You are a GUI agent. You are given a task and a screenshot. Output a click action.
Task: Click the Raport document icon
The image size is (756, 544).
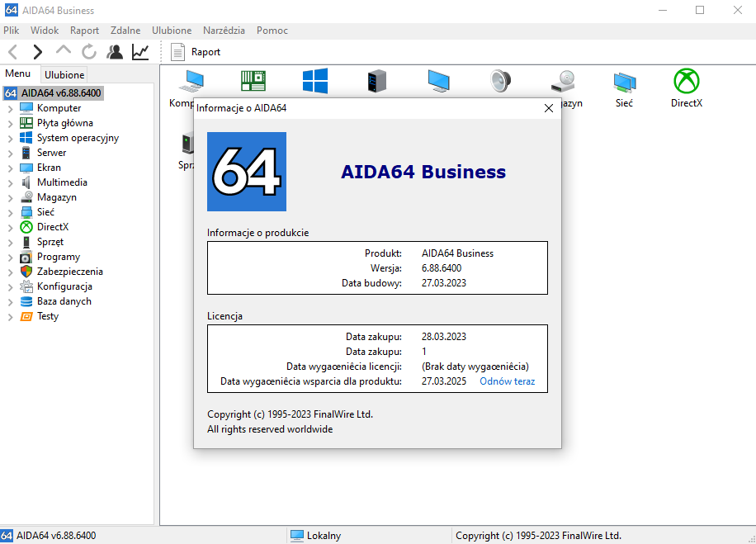click(x=177, y=52)
